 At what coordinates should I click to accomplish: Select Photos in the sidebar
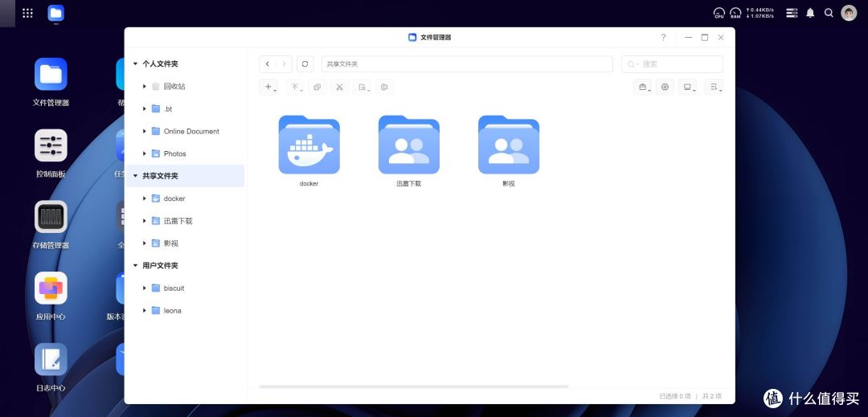(x=174, y=153)
